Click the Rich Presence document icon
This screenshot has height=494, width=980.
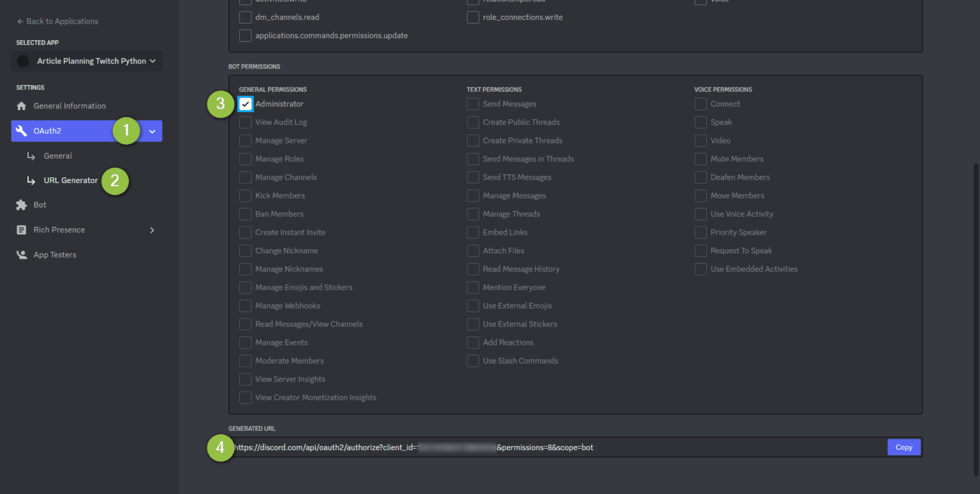[x=22, y=230]
